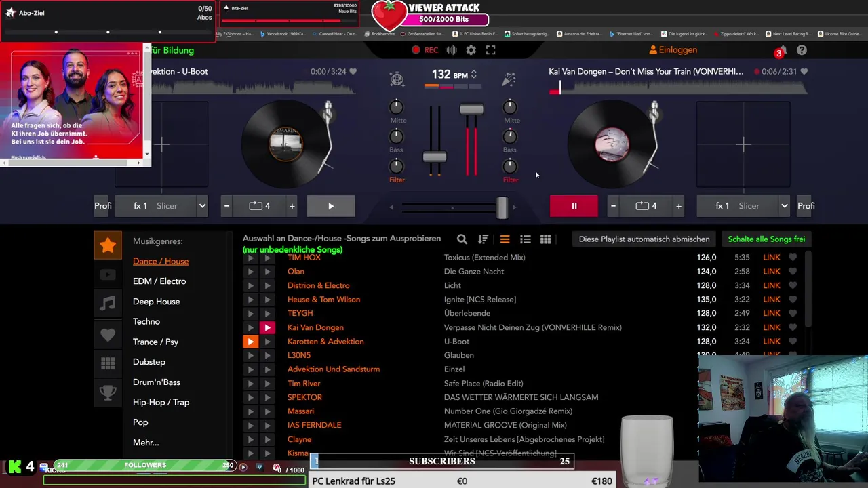
Task: Switch to compact list view icon
Action: click(505, 239)
